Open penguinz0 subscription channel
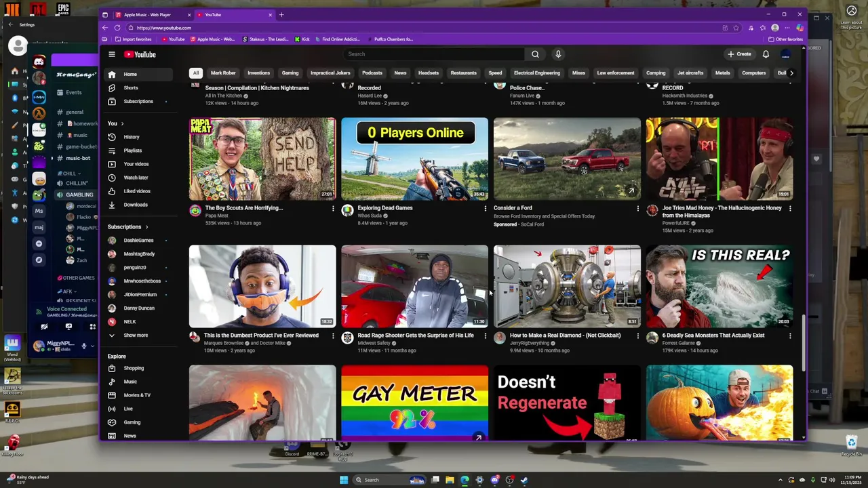Screen dimensions: 868x488 coord(136,267)
